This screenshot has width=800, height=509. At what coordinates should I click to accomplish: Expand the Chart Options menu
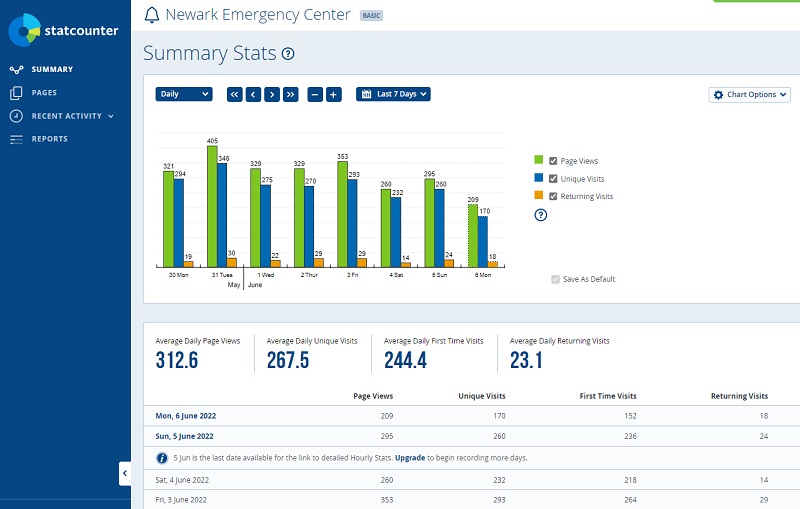click(x=750, y=95)
